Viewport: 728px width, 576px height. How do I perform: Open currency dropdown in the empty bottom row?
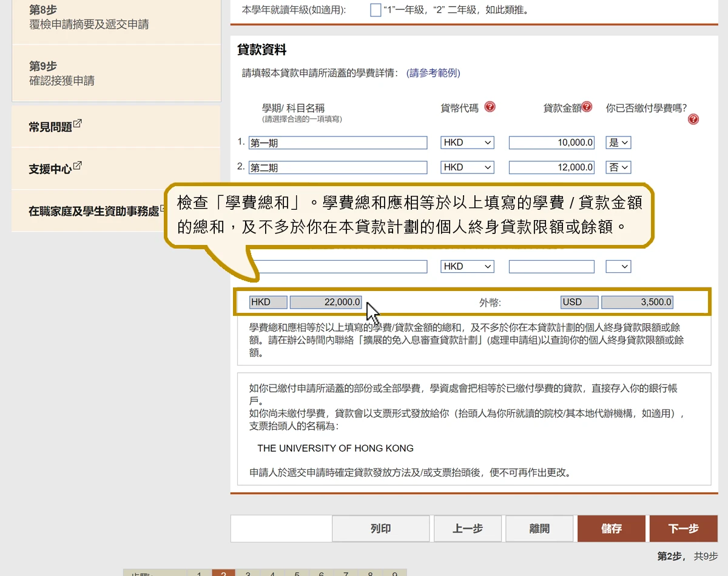coord(467,267)
